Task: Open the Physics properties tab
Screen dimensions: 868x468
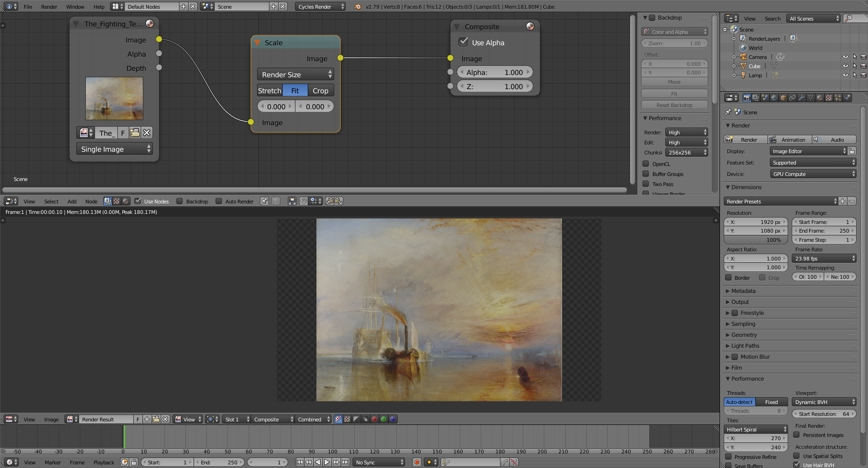Action: pyautogui.click(x=847, y=98)
